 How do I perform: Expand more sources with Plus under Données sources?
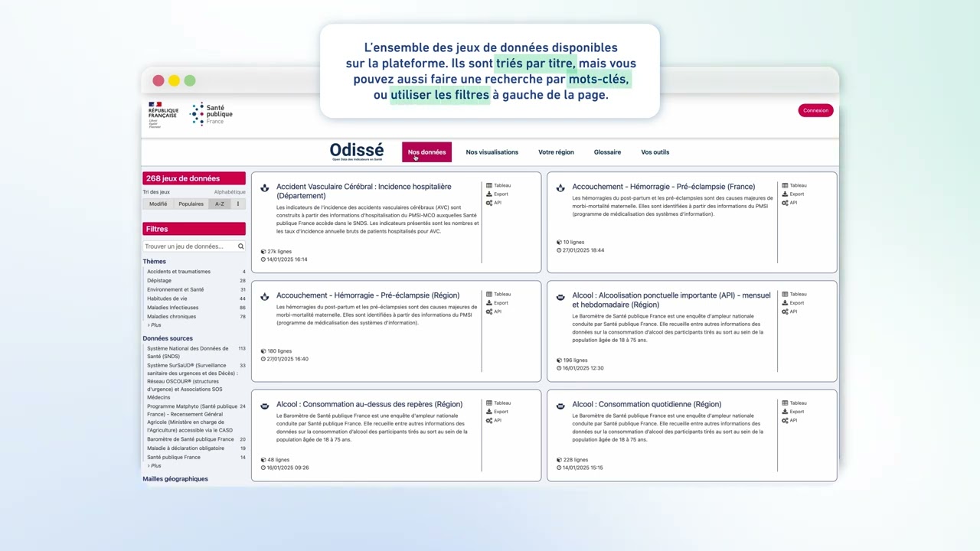[x=155, y=466]
